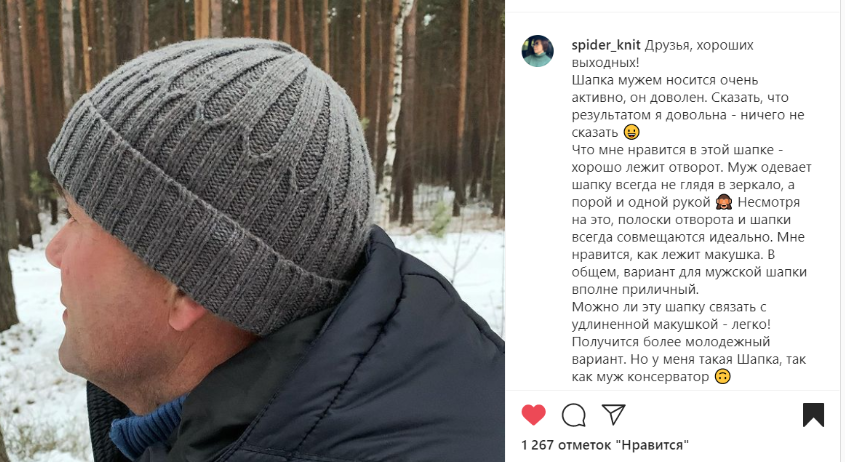845x462 pixels.
Task: Click the grinning emoji after "сказать"
Action: (631, 132)
